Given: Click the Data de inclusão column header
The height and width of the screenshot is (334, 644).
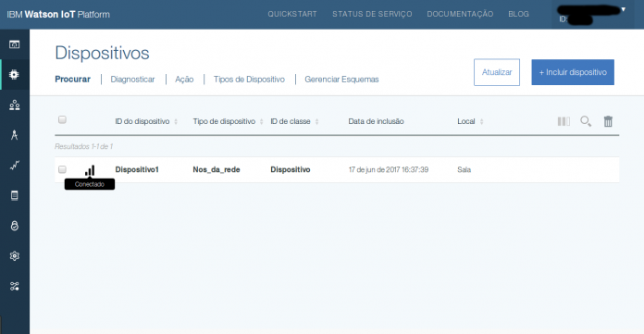Looking at the screenshot, I should pyautogui.click(x=376, y=121).
